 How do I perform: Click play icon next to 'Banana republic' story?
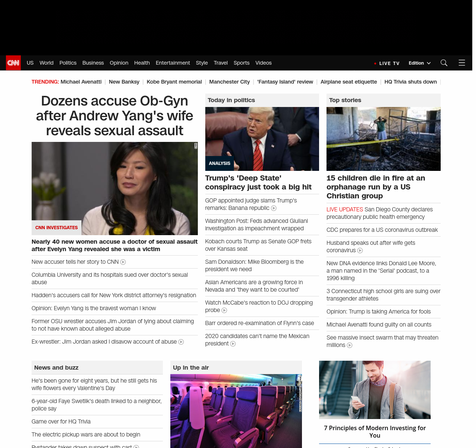(274, 208)
